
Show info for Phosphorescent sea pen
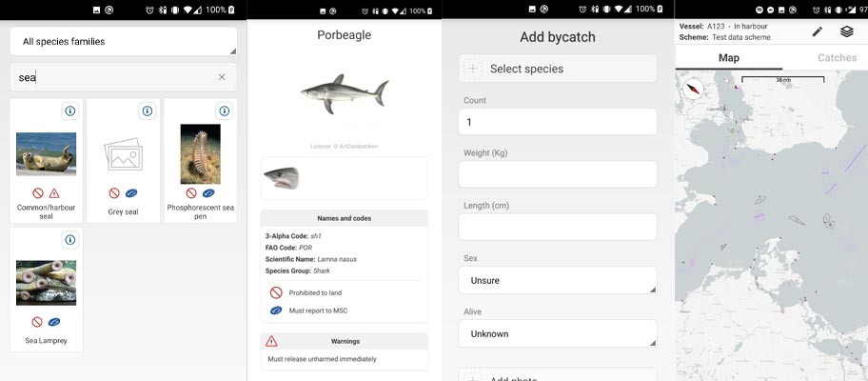click(x=225, y=111)
